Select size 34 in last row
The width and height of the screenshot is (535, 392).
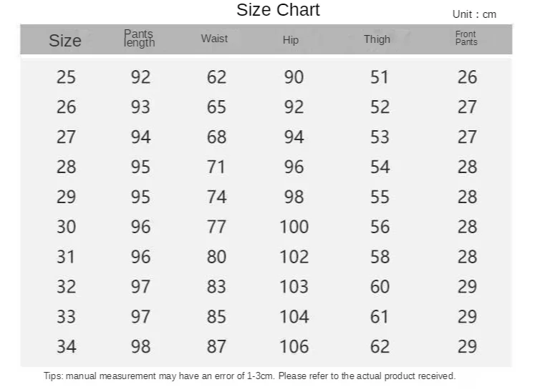(66, 347)
